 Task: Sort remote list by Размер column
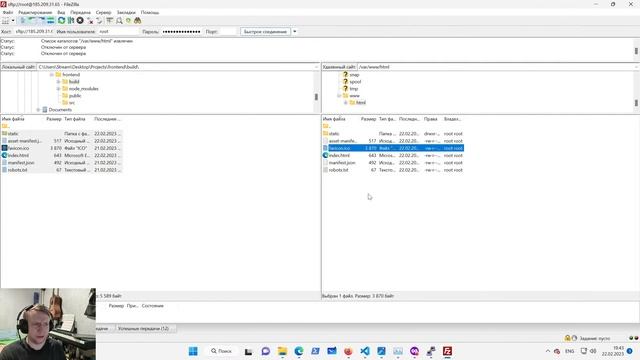point(368,119)
